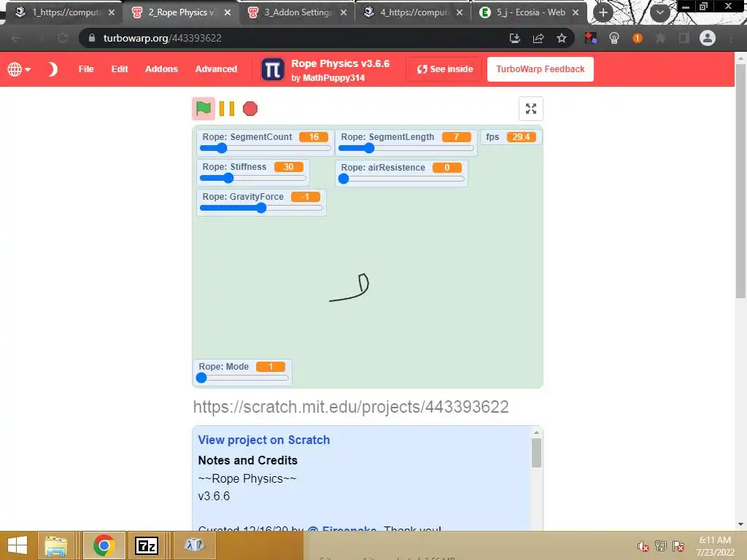Open the language globe dropdown
747x560 pixels.
coord(19,69)
